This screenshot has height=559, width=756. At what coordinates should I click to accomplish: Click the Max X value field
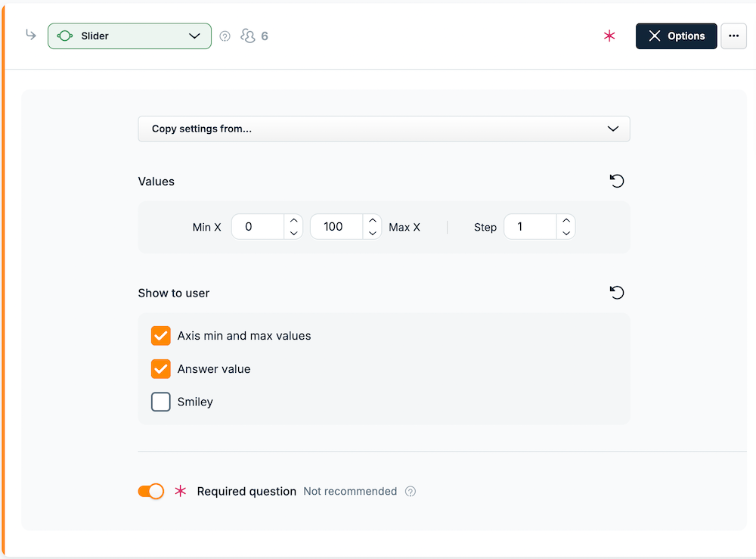coord(336,227)
